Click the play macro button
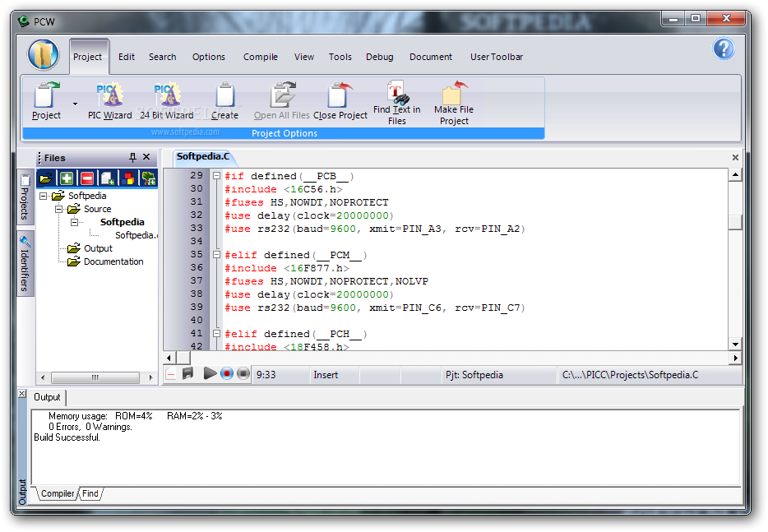768x532 pixels. point(210,374)
